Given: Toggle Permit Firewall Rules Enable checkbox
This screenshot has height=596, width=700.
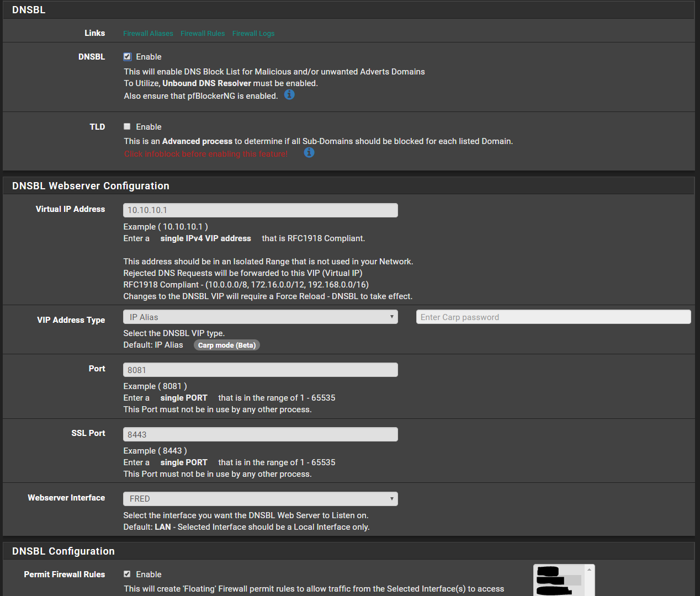Looking at the screenshot, I should click(128, 574).
